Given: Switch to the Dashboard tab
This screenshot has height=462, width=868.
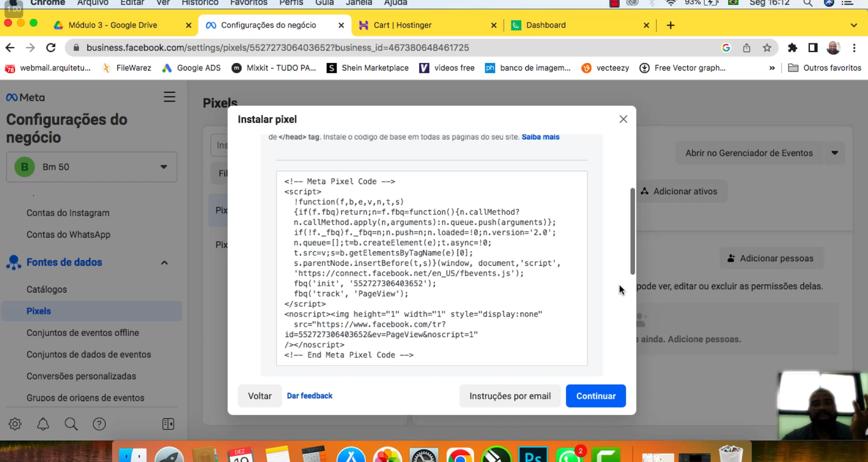Looking at the screenshot, I should coord(546,25).
